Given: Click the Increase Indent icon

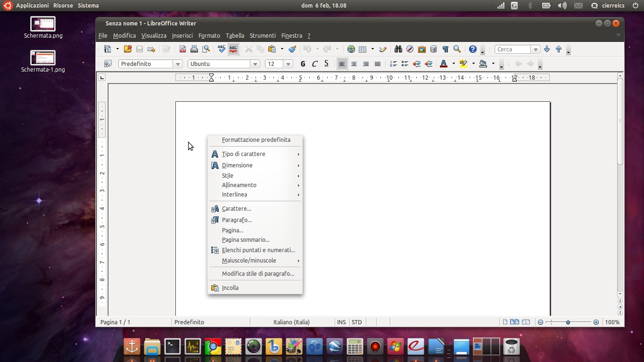Looking at the screenshot, I should [x=429, y=64].
